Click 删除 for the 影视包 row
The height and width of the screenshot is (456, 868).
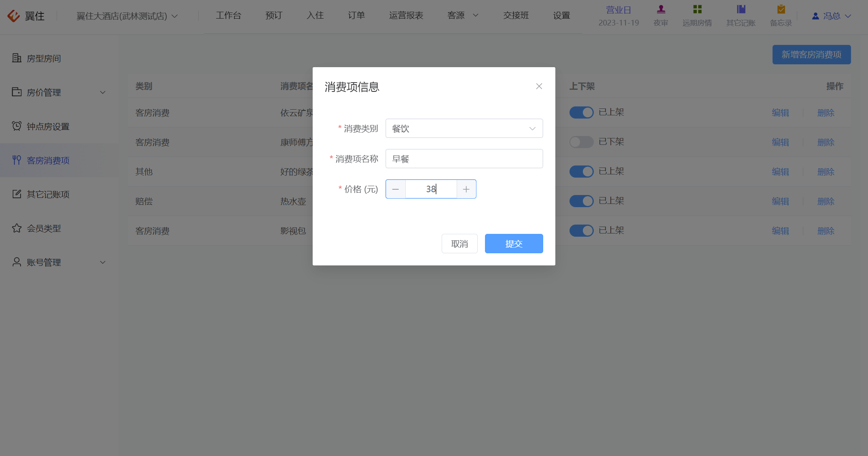click(x=826, y=231)
